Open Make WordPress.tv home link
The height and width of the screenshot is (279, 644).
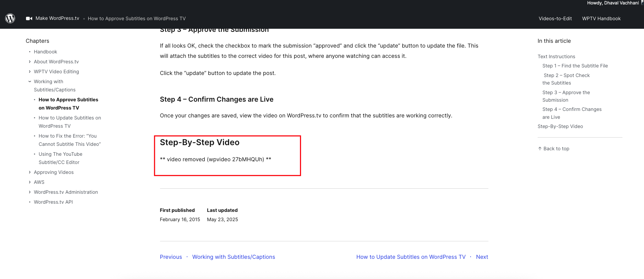point(57,18)
